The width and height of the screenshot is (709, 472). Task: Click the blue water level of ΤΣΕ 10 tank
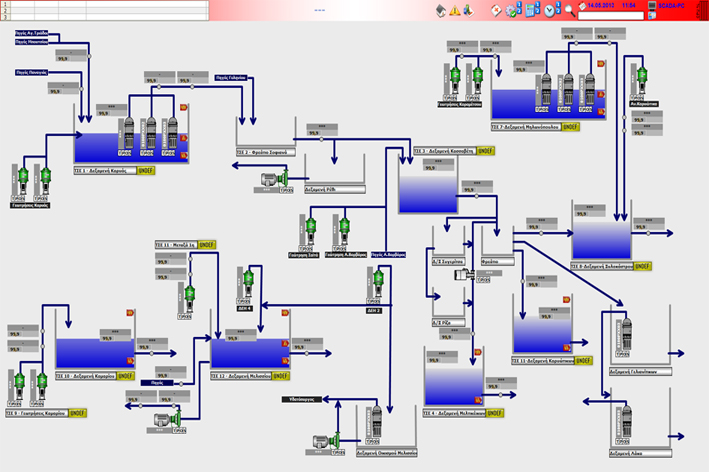pyautogui.click(x=92, y=352)
